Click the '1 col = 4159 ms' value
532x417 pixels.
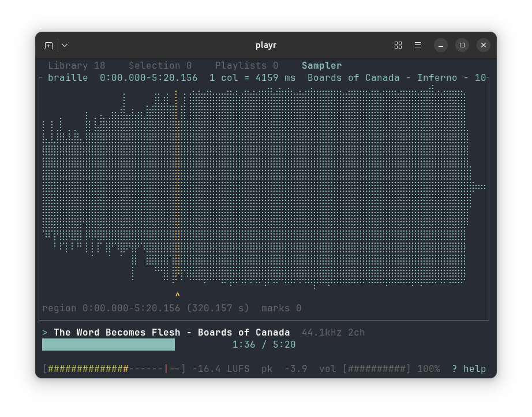coord(252,78)
